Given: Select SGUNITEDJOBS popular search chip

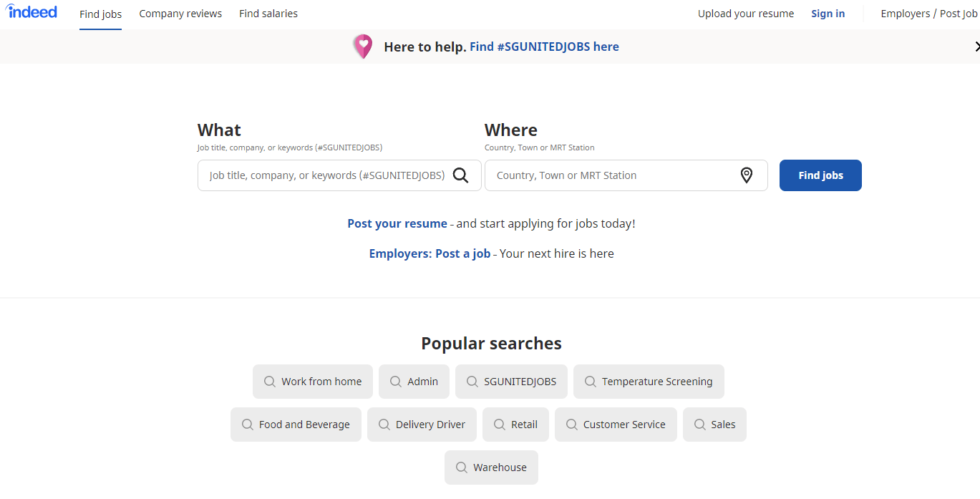Looking at the screenshot, I should click(x=511, y=382).
